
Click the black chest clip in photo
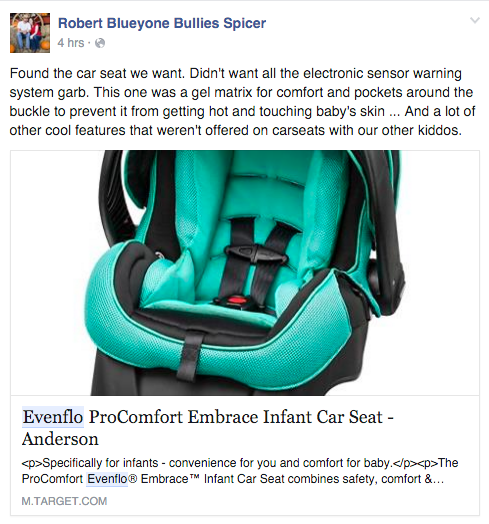tap(256, 255)
